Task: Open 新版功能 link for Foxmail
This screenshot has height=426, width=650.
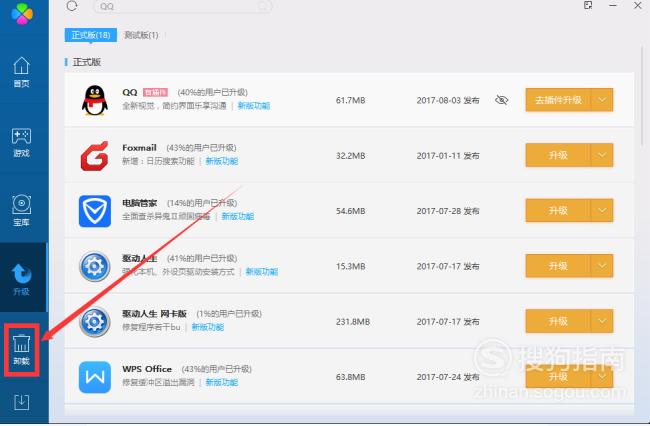Action: coord(222,161)
